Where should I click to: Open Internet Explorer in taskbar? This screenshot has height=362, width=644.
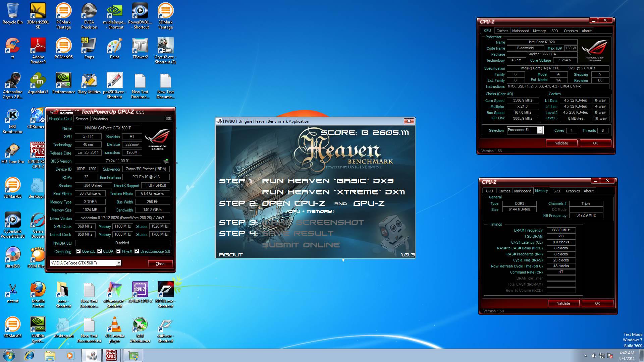coord(30,355)
